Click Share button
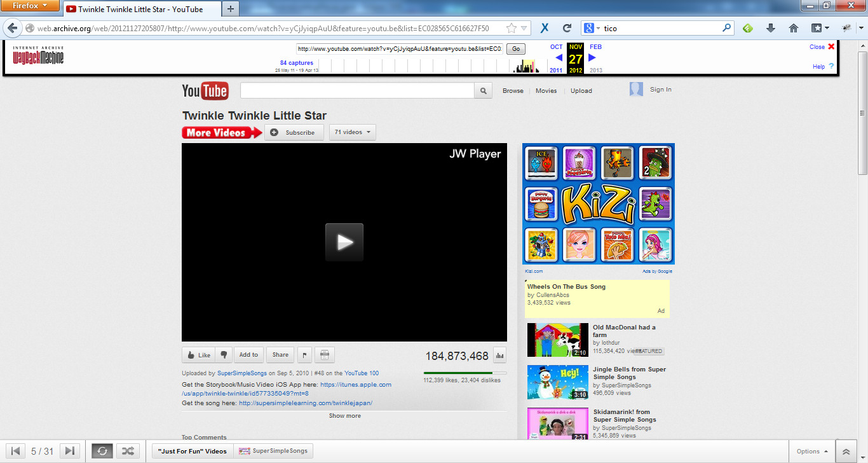 click(280, 355)
